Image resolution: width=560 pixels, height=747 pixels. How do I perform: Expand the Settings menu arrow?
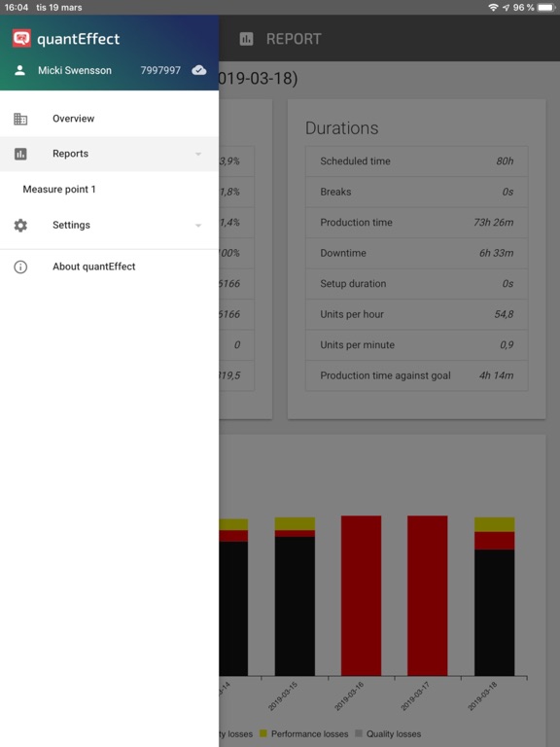click(x=198, y=226)
